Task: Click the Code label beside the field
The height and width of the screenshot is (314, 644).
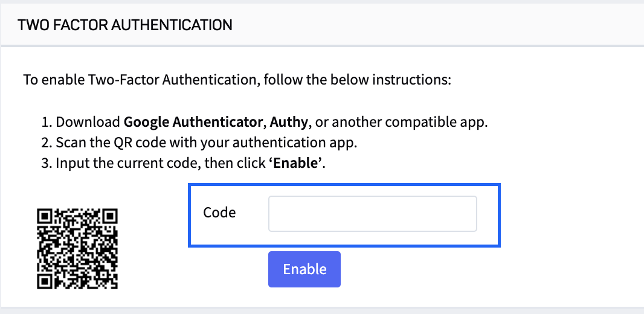Action: pyautogui.click(x=219, y=213)
